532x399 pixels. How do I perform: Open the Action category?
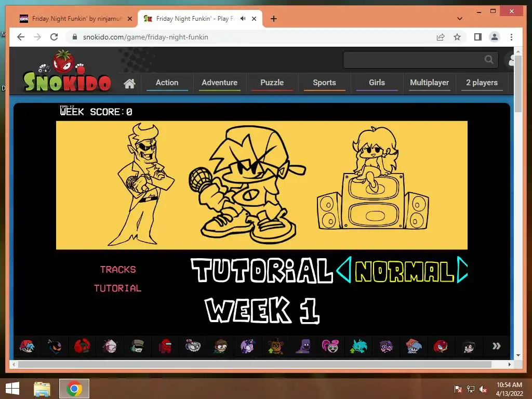[167, 83]
